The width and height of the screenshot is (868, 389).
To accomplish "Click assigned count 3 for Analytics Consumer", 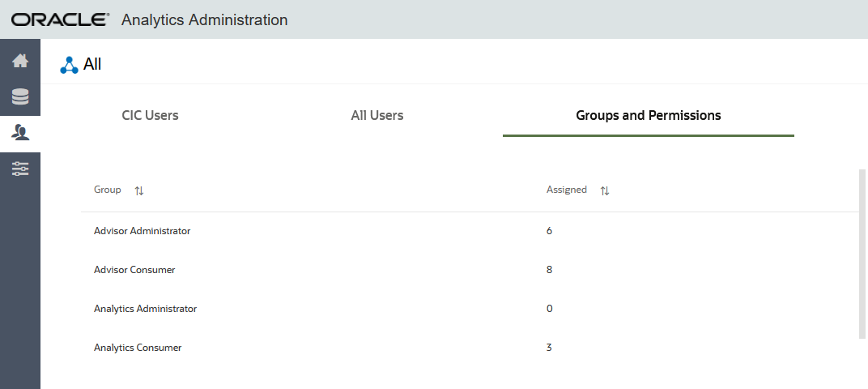I will 549,348.
